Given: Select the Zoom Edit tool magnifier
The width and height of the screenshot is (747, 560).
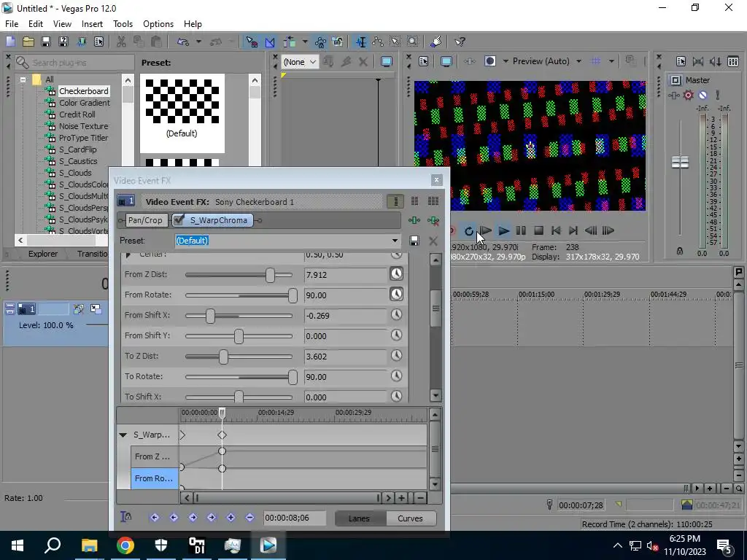Looking at the screenshot, I should 413,42.
